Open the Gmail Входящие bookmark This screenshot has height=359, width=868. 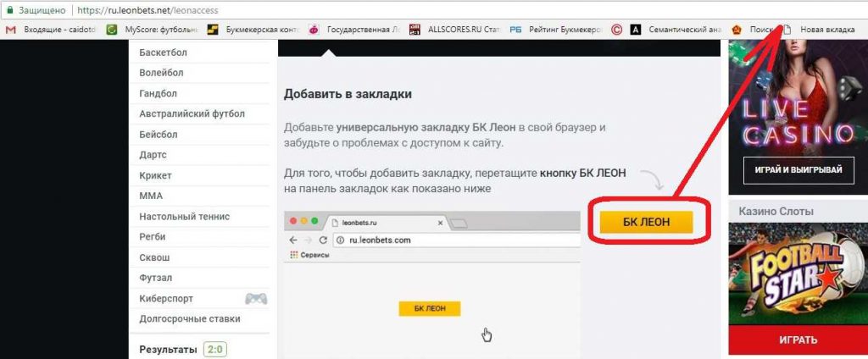click(x=51, y=30)
